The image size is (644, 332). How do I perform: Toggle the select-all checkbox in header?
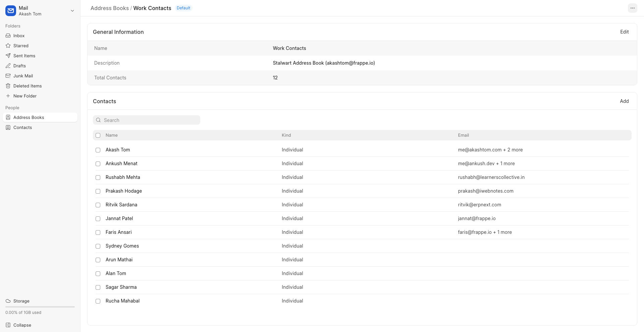click(98, 135)
